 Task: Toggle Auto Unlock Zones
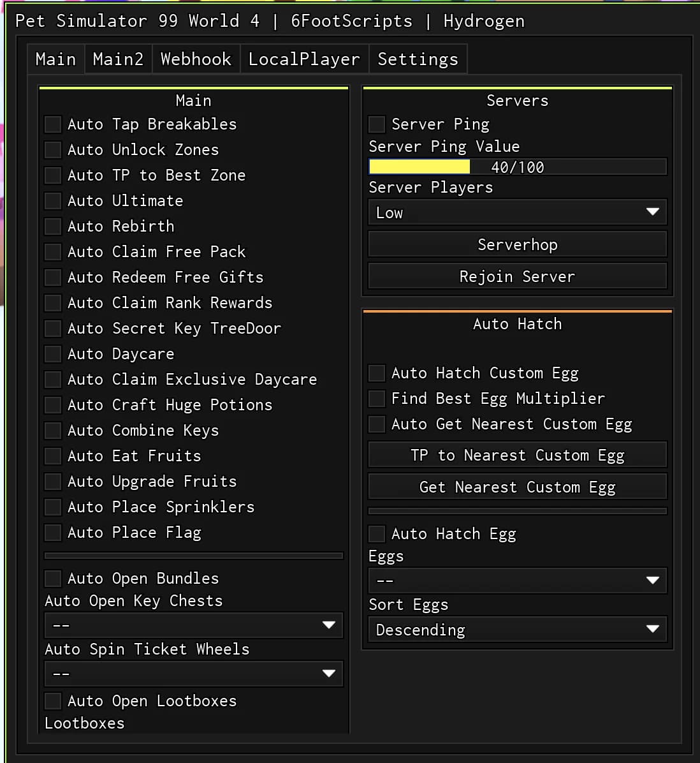53,149
